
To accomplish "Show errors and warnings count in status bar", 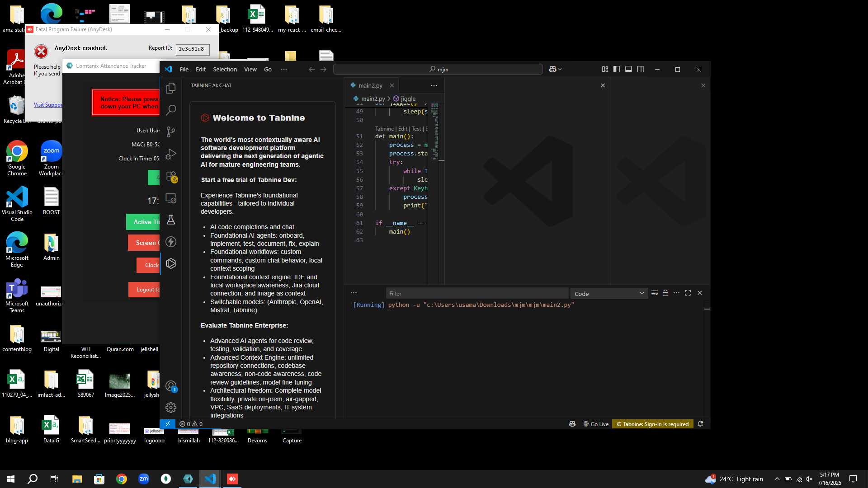I will point(191,424).
